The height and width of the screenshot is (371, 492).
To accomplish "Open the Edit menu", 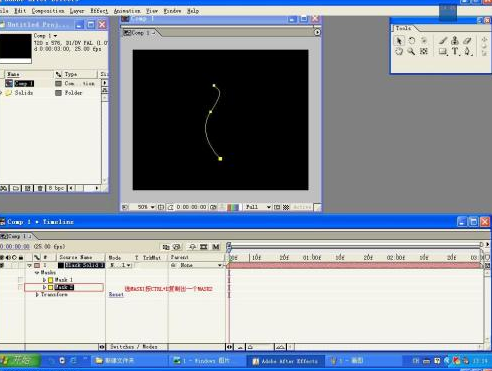I will point(20,11).
